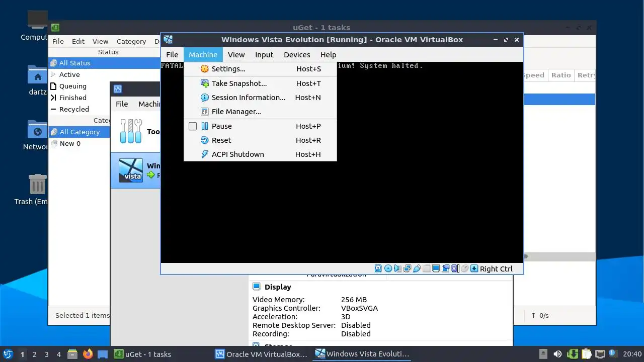Screen dimensions: 644x362
Task: Open Session Information entry
Action: [260, 98]
